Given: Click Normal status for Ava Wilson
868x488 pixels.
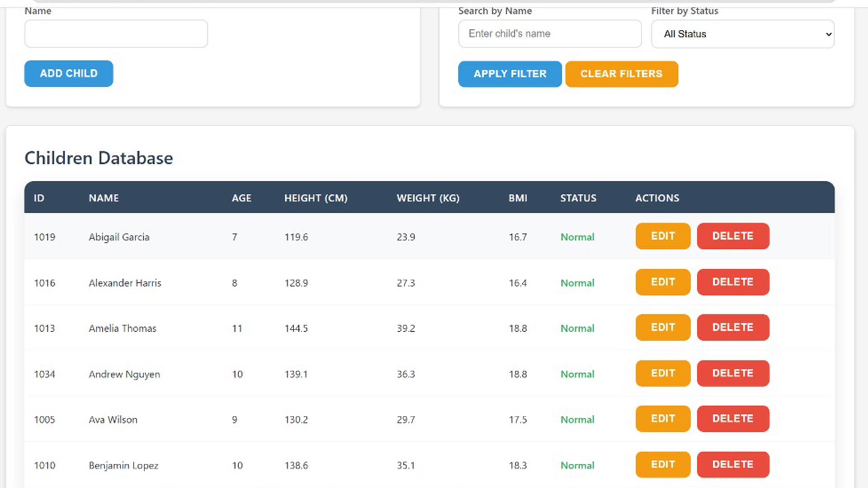Looking at the screenshot, I should coord(577,420).
